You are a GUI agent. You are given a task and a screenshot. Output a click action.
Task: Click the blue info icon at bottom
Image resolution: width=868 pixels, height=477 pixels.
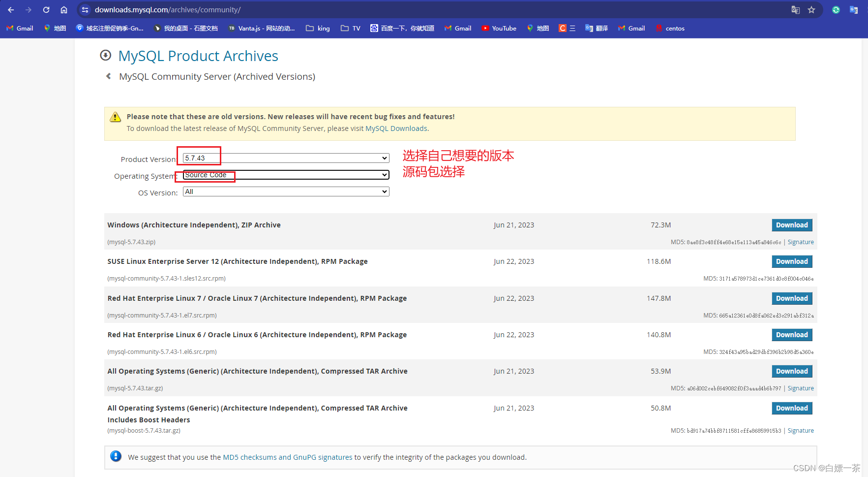pyautogui.click(x=116, y=456)
